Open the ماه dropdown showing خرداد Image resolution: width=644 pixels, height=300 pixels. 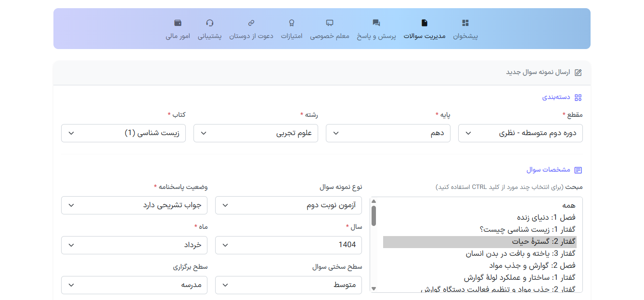[134, 245]
